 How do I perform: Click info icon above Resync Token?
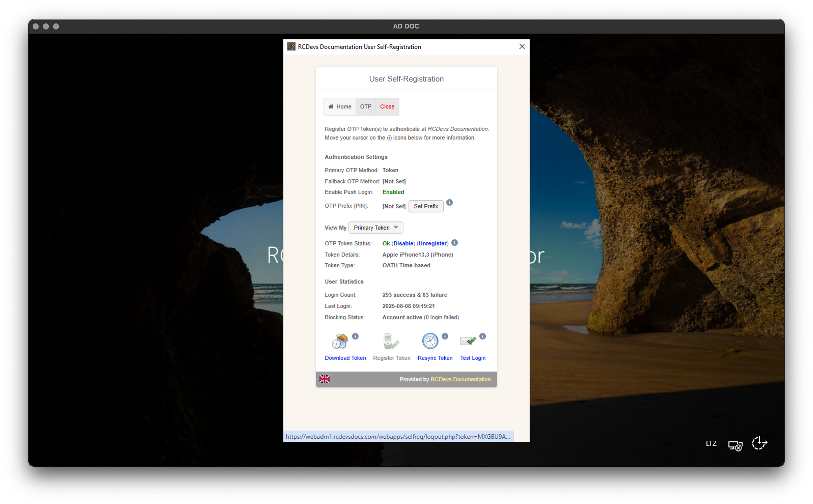445,336
